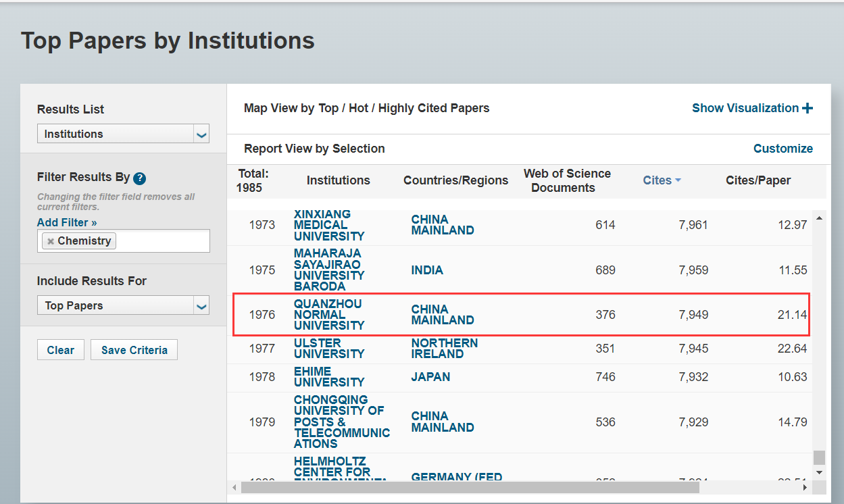Screen dimensions: 844x504
Task: Select the Ulster University link
Action: click(x=329, y=349)
